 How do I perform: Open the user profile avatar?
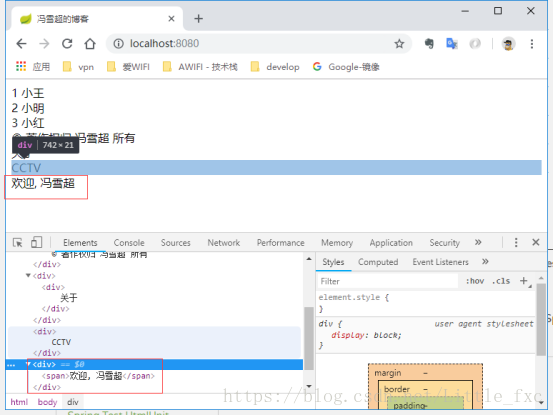[x=508, y=44]
